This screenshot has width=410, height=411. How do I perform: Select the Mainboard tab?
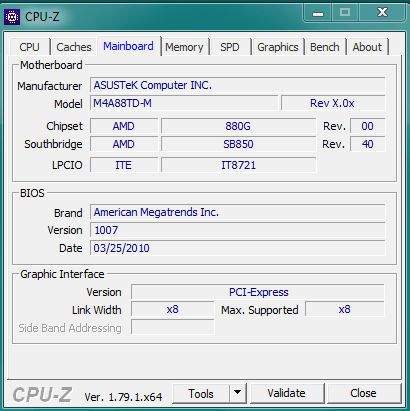click(x=128, y=46)
